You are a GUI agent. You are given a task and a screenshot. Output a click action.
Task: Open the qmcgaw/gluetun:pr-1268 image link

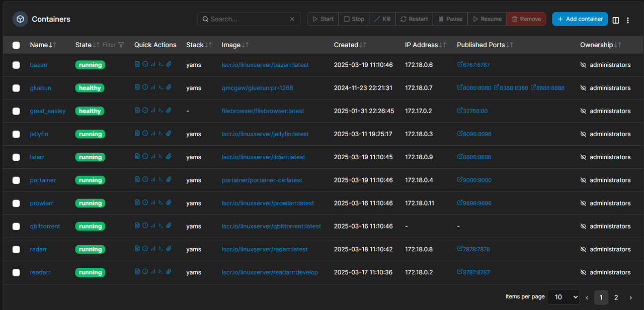point(257,88)
